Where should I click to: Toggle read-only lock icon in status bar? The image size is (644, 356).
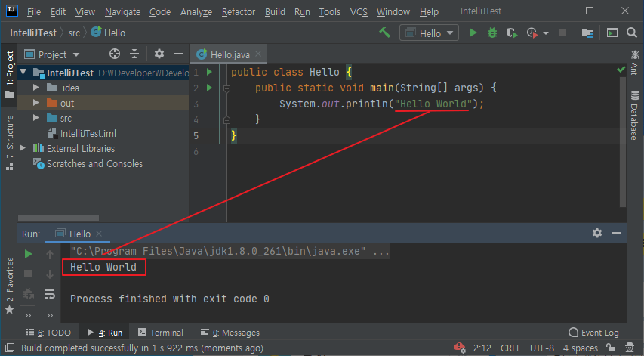611,348
